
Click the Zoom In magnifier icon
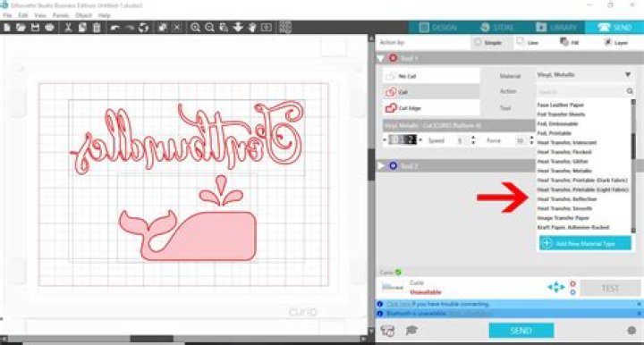click(x=196, y=28)
